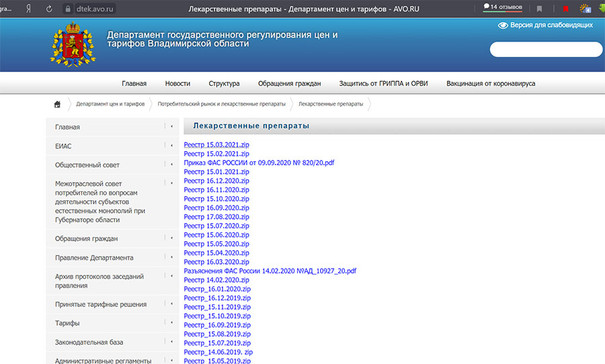Click the Yandex logo browser icon
The image size is (605, 364).
[29, 8]
